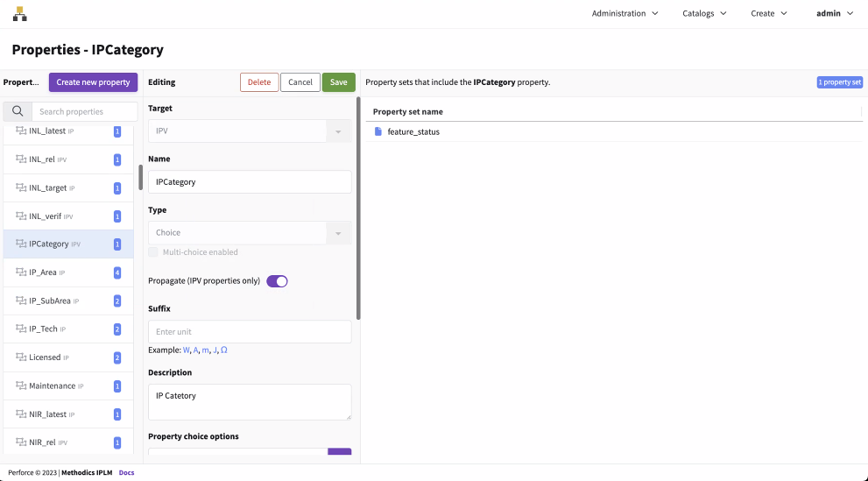The image size is (868, 481).
Task: Toggle the Propagate IPV properties switch
Action: pyautogui.click(x=277, y=281)
